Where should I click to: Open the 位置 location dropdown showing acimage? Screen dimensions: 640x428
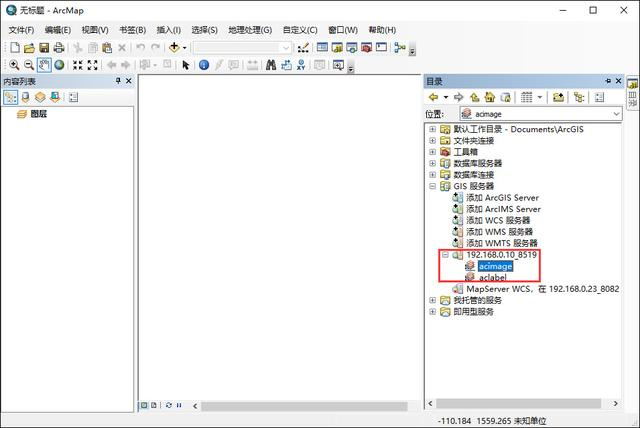[x=541, y=114]
